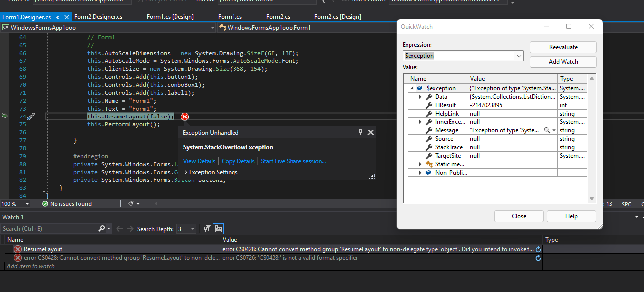The height and width of the screenshot is (292, 644).
Task: Toggle the Watch filter pin icon
Action: (x=207, y=229)
